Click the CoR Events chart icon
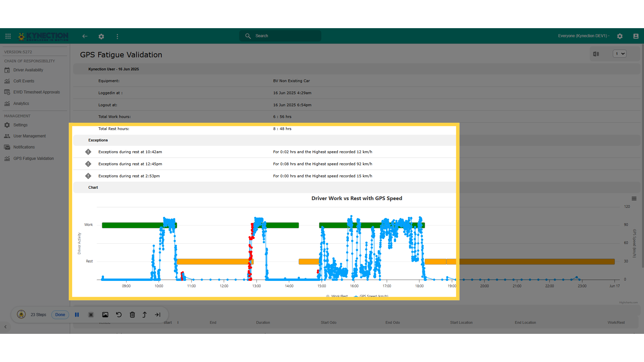Viewport: 644px width, 362px height. tap(7, 81)
